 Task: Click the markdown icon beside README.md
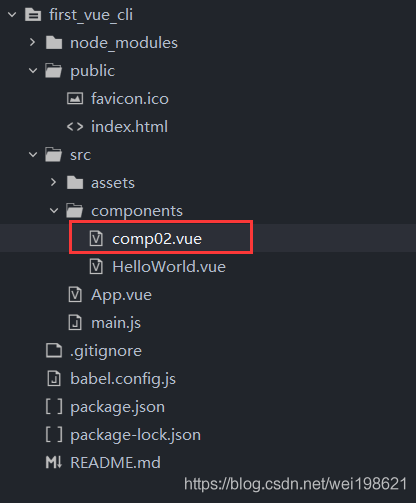[x=54, y=462]
